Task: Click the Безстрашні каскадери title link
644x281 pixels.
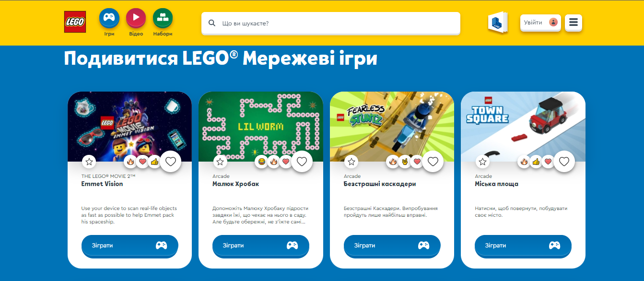Action: (380, 184)
